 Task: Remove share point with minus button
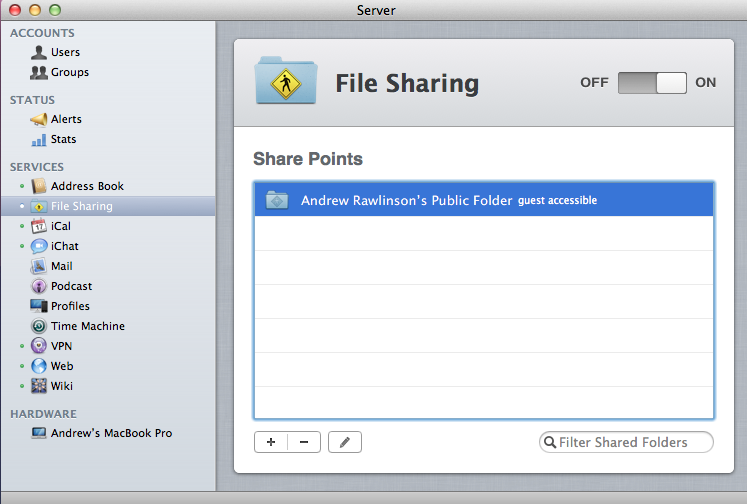304,442
